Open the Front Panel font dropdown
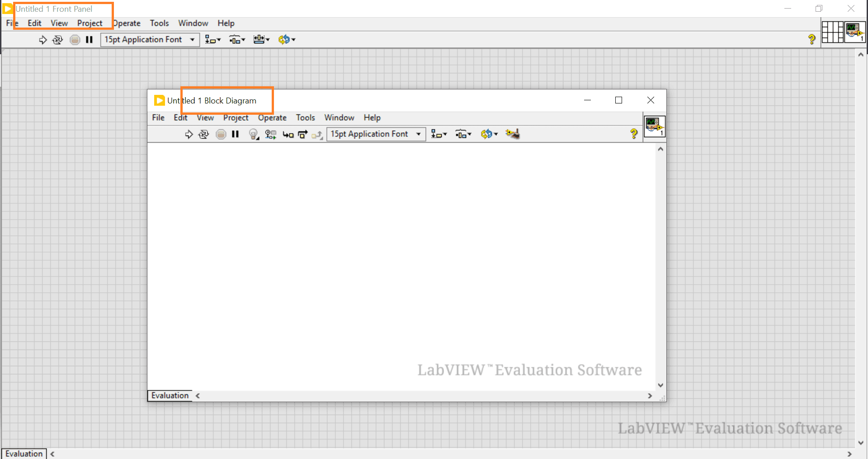The image size is (868, 459). coord(150,40)
